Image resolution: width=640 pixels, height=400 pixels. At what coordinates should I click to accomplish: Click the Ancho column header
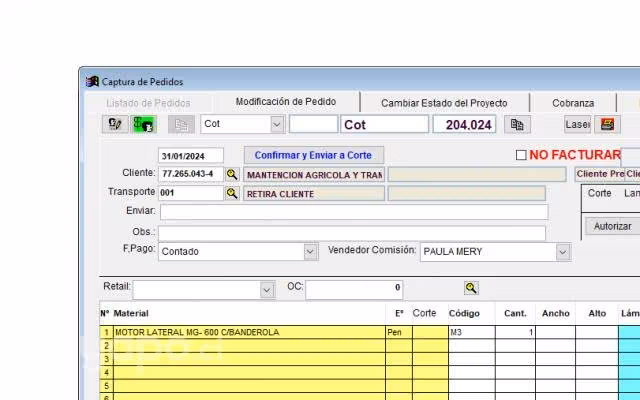coord(556,313)
